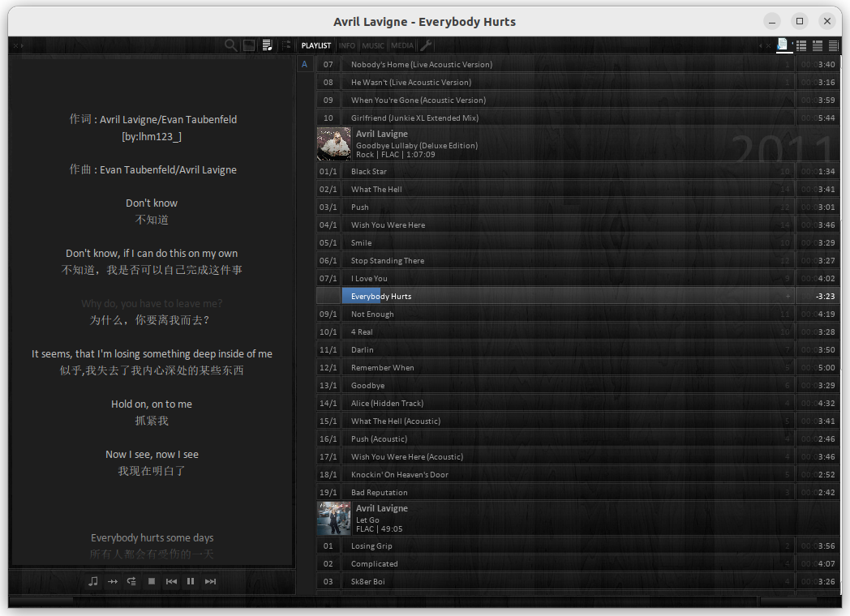
Task: Click the left arrow beside playlist view icons
Action: [761, 45]
